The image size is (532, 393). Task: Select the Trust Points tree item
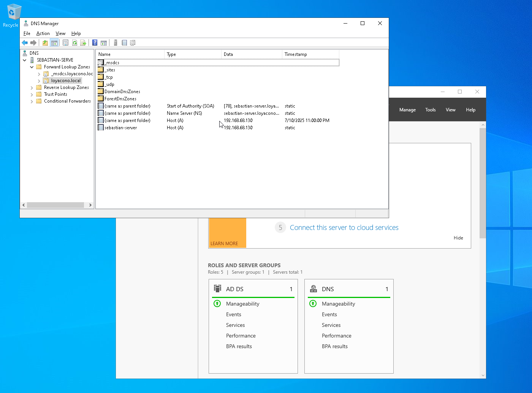tap(55, 94)
